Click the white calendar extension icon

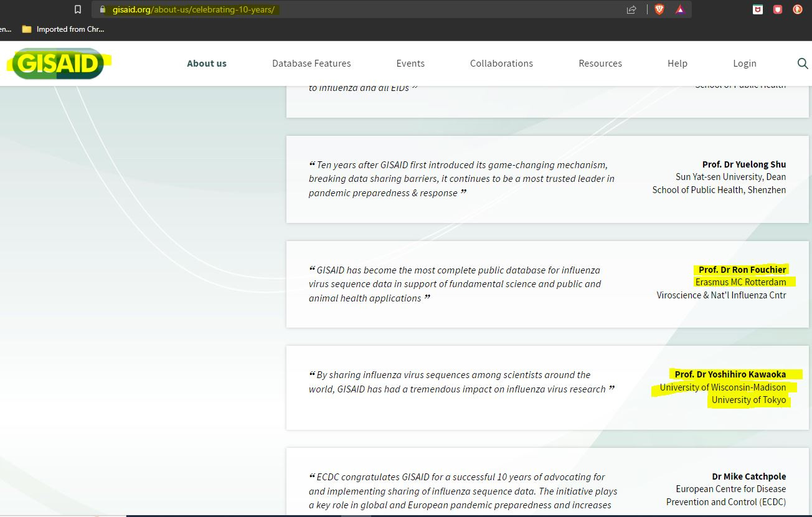pyautogui.click(x=758, y=9)
